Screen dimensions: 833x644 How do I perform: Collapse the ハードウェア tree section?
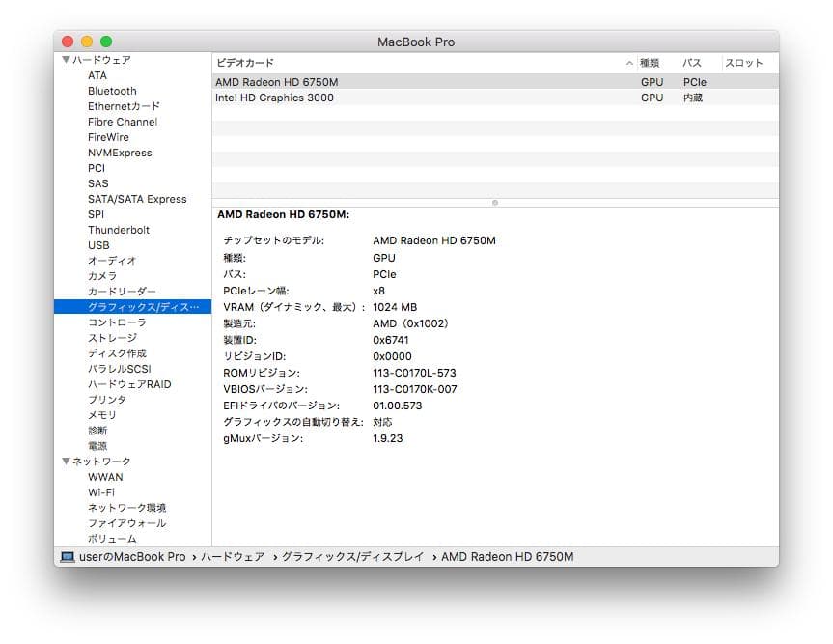point(66,60)
